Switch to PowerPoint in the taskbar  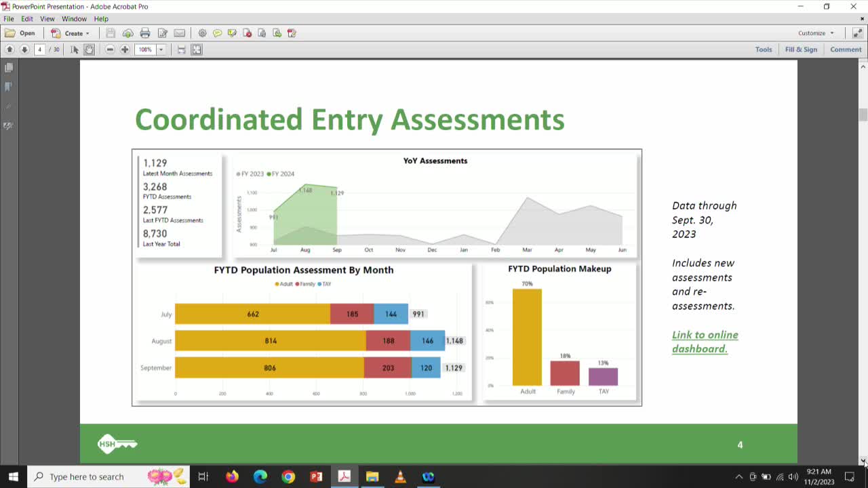coord(316,476)
